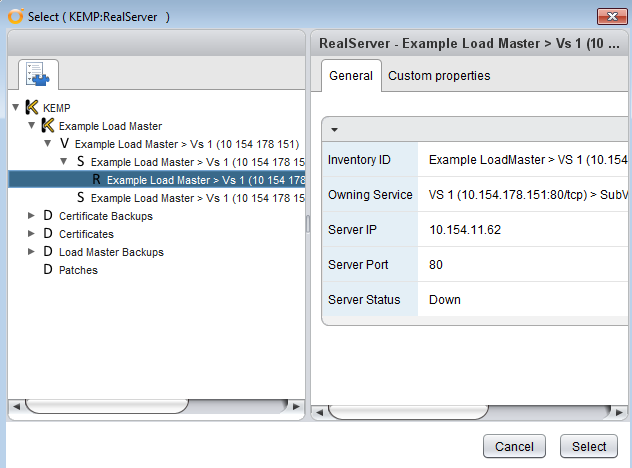This screenshot has width=632, height=468.
Task: Click the KEMP root K icon
Action: [x=32, y=108]
